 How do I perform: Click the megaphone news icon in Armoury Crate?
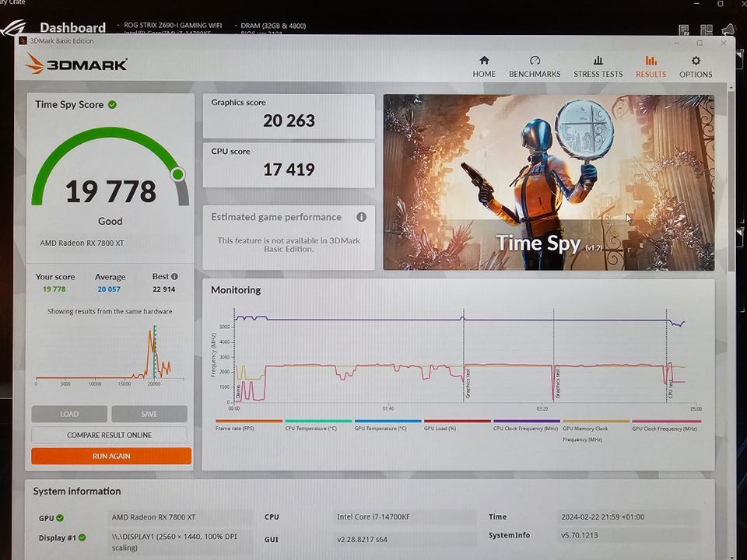(728, 30)
